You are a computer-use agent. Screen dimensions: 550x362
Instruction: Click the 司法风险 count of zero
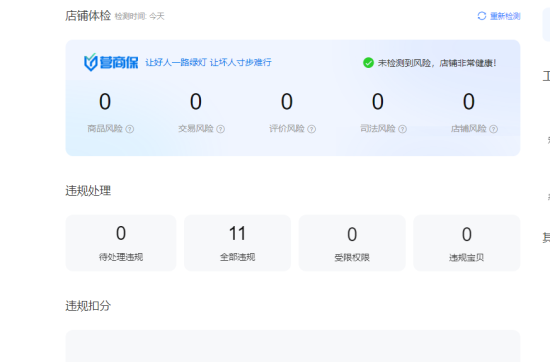[x=378, y=102]
